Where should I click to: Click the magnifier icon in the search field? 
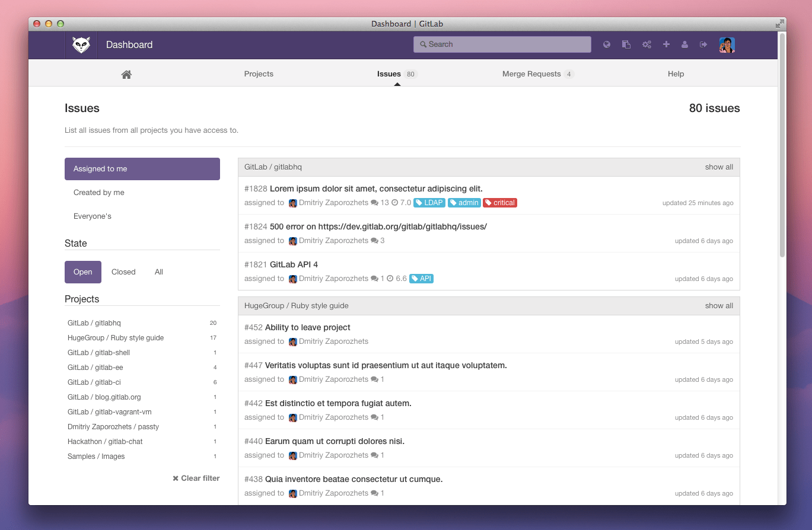pyautogui.click(x=423, y=44)
